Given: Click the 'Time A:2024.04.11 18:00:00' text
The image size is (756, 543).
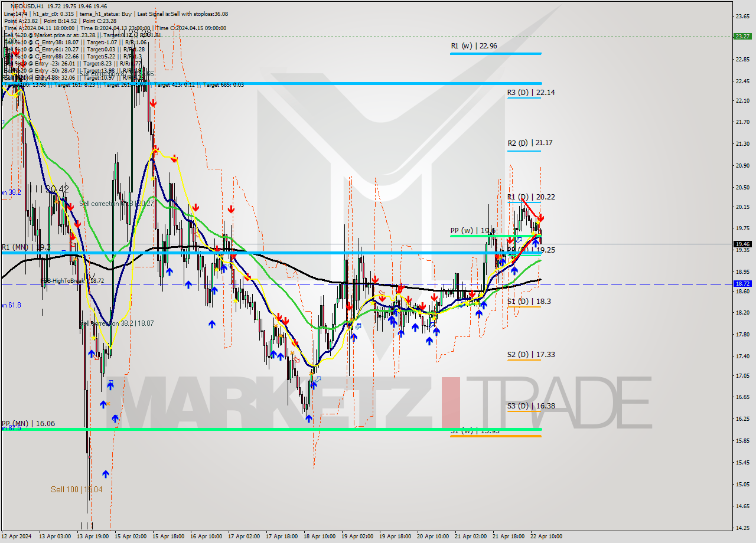Looking at the screenshot, I should (39, 28).
